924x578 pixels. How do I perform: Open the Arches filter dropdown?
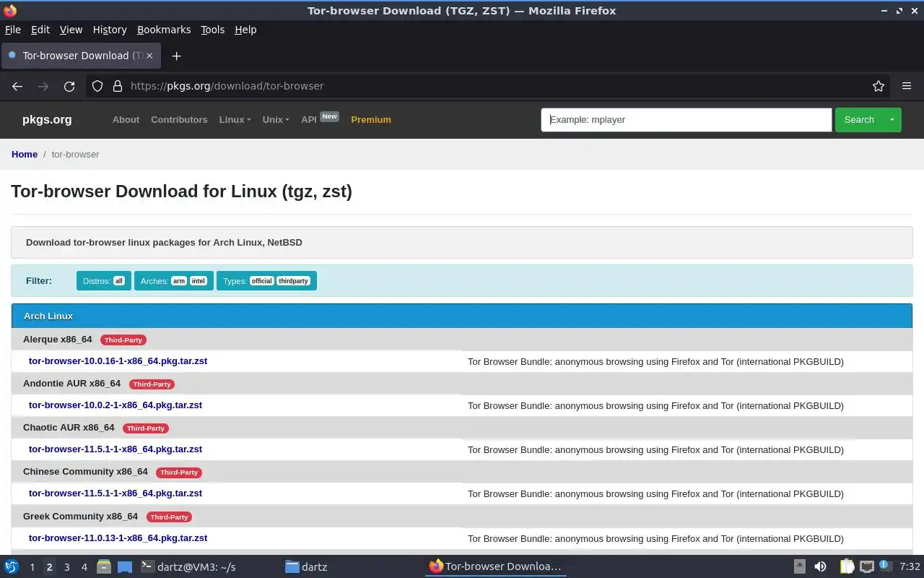174,281
